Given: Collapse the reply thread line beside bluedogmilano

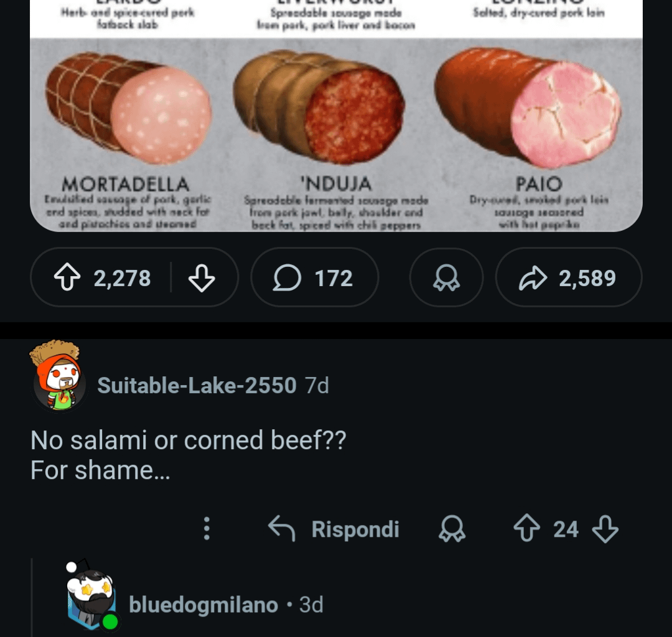Looking at the screenshot, I should pos(32,597).
